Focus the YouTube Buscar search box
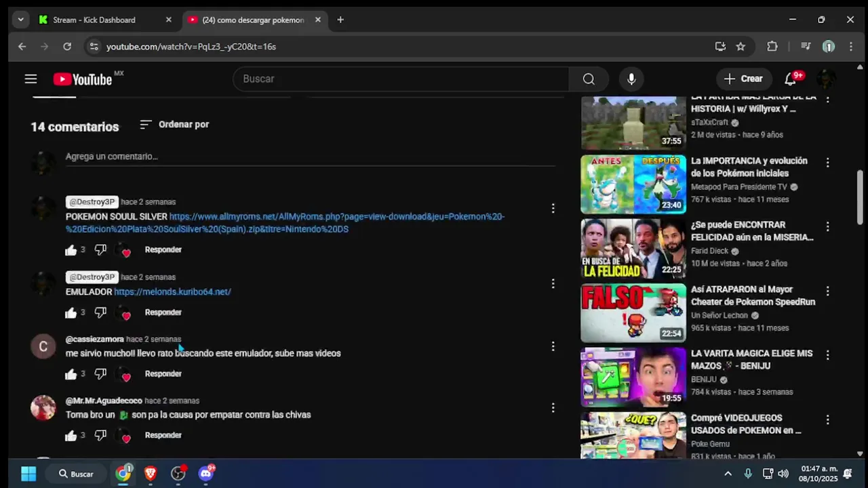Screen dimensions: 868x488 [401, 79]
